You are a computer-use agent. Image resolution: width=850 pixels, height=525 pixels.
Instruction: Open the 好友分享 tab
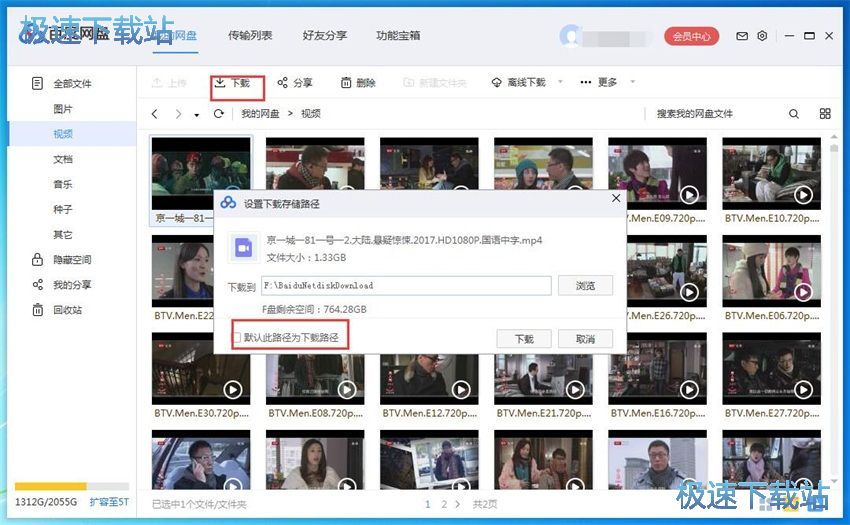click(325, 36)
